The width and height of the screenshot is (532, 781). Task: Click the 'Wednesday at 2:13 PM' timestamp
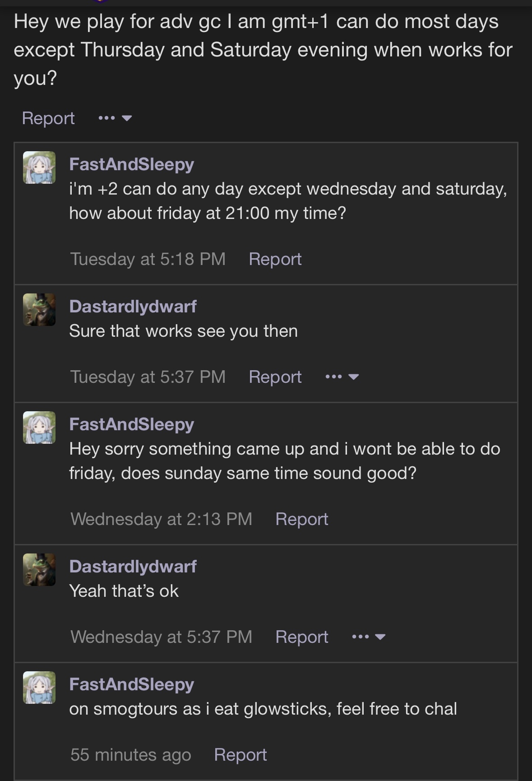click(161, 519)
